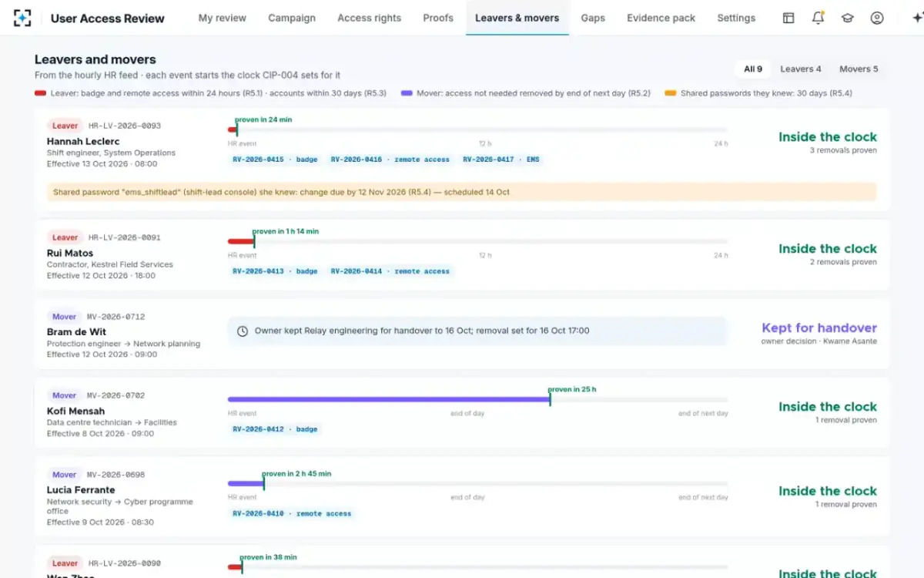Open the Settings tab
Image resolution: width=924 pixels, height=578 pixels.
coord(736,18)
